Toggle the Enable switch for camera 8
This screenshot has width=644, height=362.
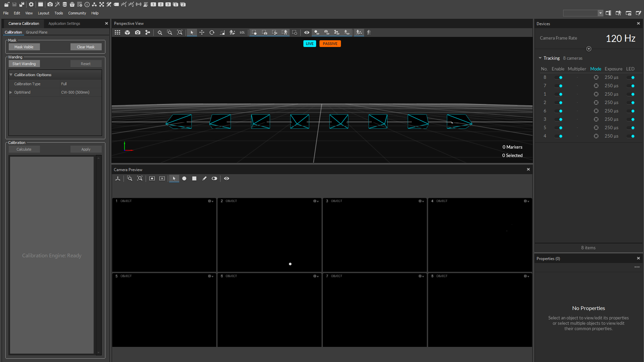pos(559,77)
